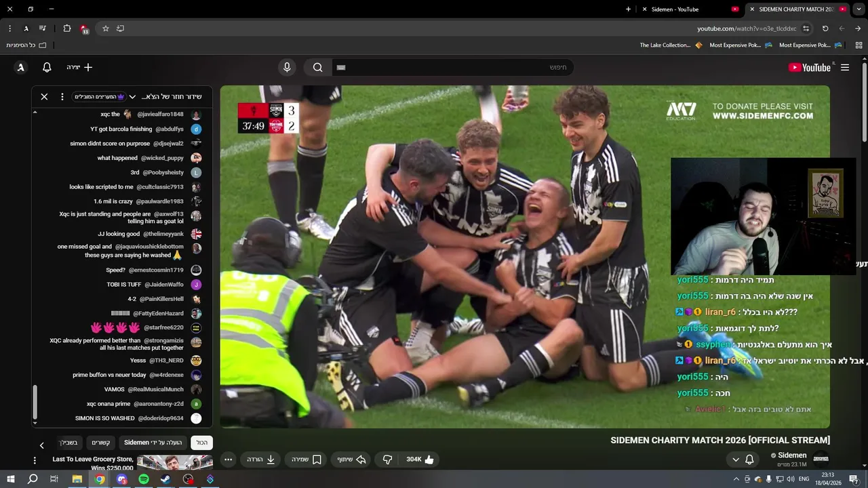Open Windows notification center icon
Screen dimensions: 868x488
[x=854, y=479]
